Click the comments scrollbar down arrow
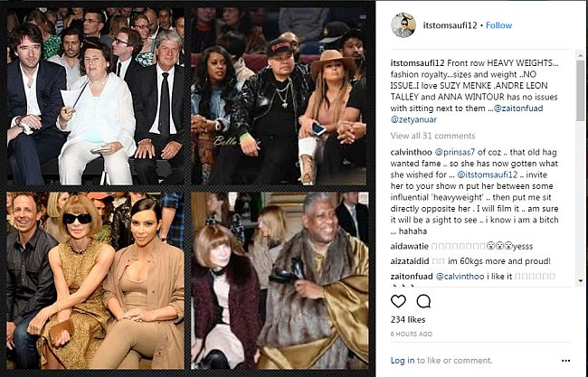This screenshot has width=588, height=377. coord(581,280)
